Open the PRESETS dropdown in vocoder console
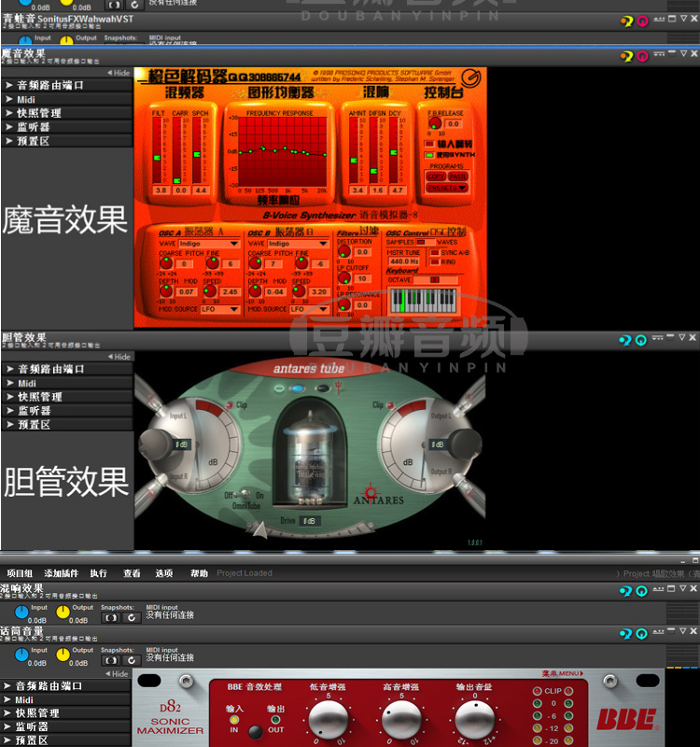The width and height of the screenshot is (700, 747). (447, 188)
